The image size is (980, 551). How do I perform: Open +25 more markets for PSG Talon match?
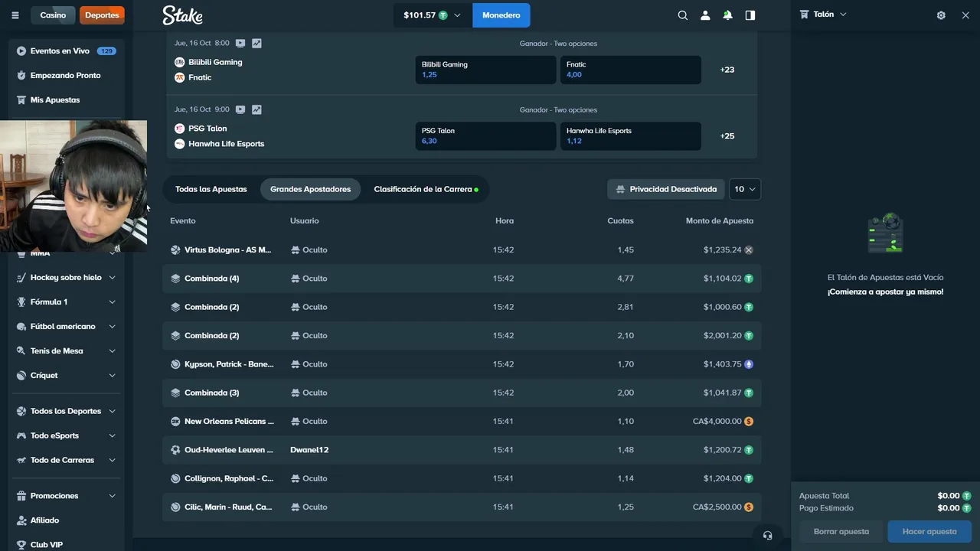727,136
